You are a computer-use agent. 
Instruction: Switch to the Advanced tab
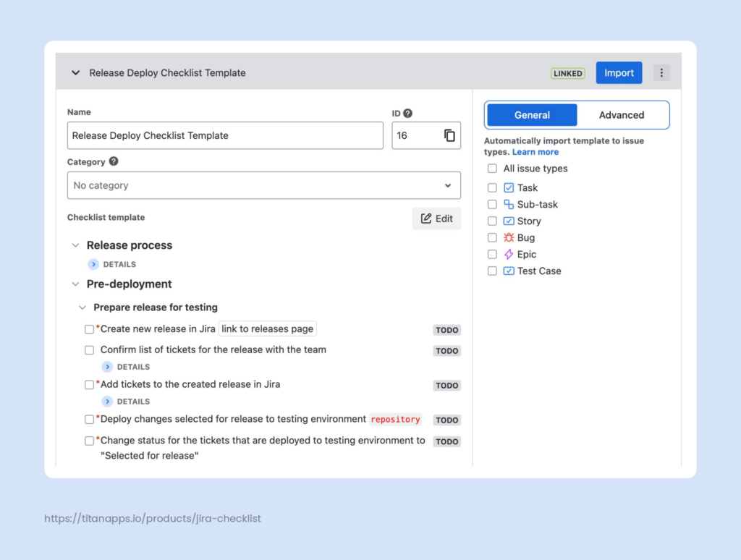click(x=621, y=115)
